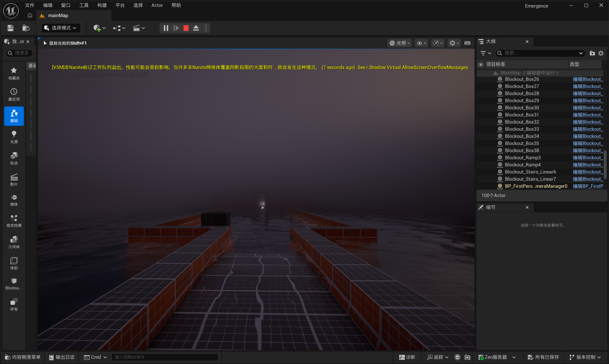Select the 所有 all classes category

pyautogui.click(x=14, y=305)
